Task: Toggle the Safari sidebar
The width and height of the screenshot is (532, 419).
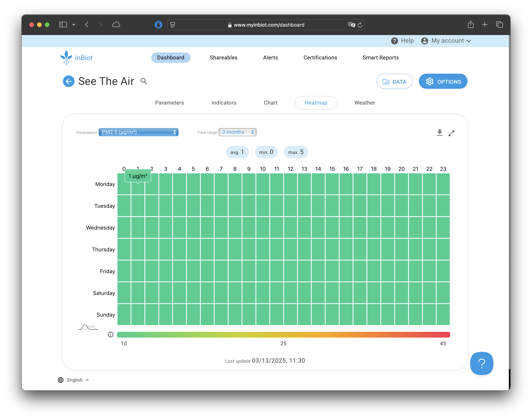Action: 63,24
